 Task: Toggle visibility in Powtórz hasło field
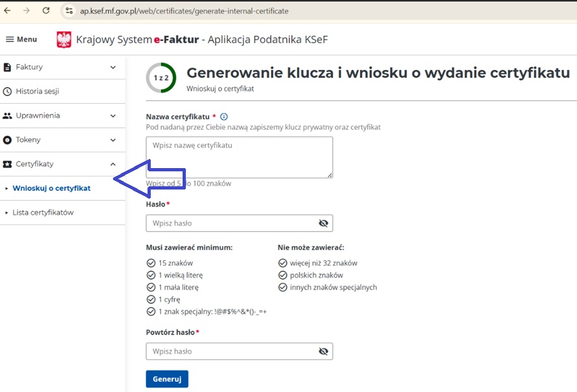click(323, 352)
